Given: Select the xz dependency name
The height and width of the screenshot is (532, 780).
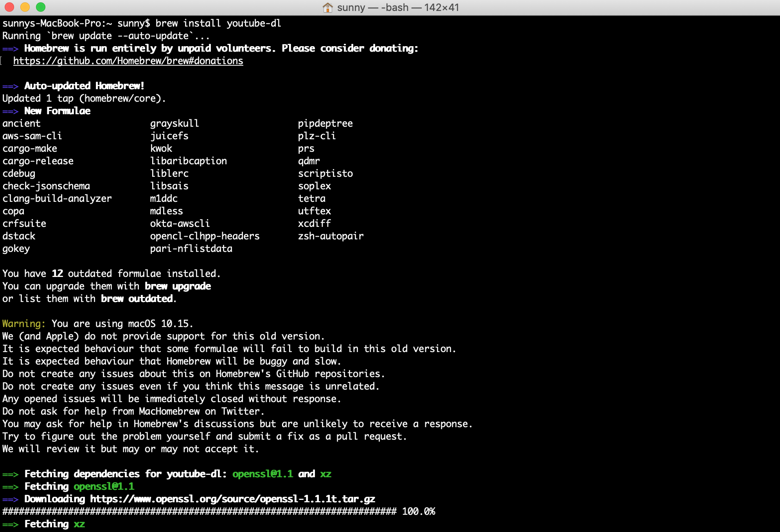Looking at the screenshot, I should coord(327,474).
